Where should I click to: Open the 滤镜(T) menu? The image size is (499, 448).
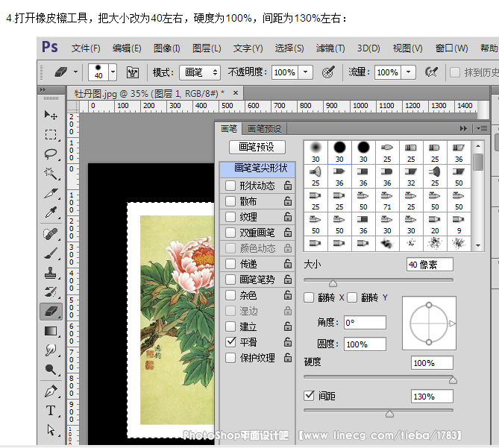point(330,48)
